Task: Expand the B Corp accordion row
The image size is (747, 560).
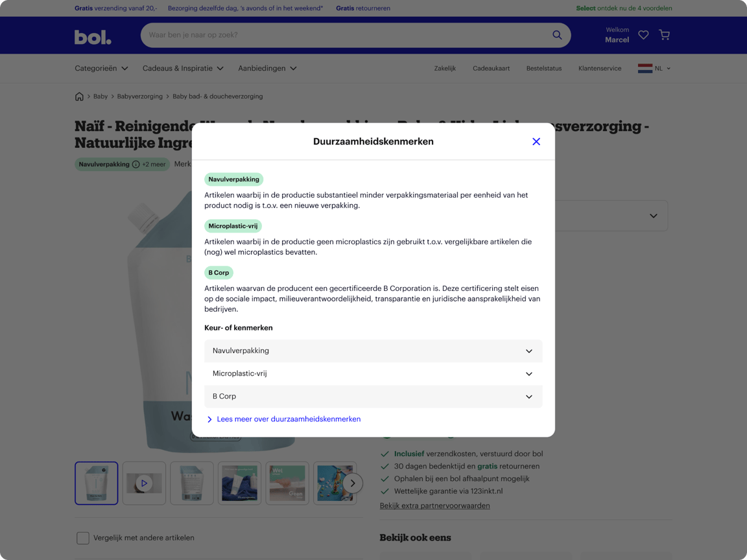Action: tap(373, 397)
